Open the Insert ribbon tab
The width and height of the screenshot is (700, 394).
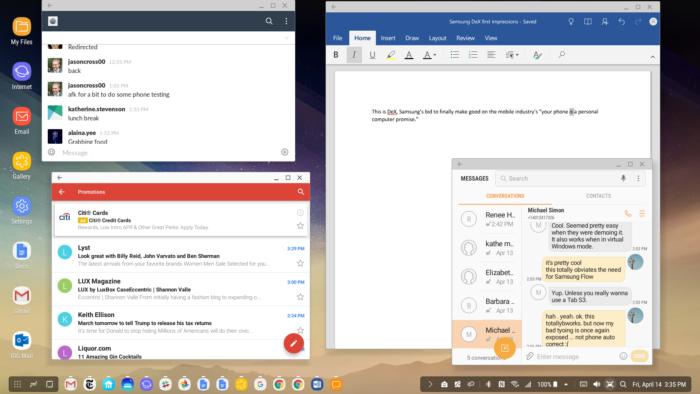pos(388,38)
